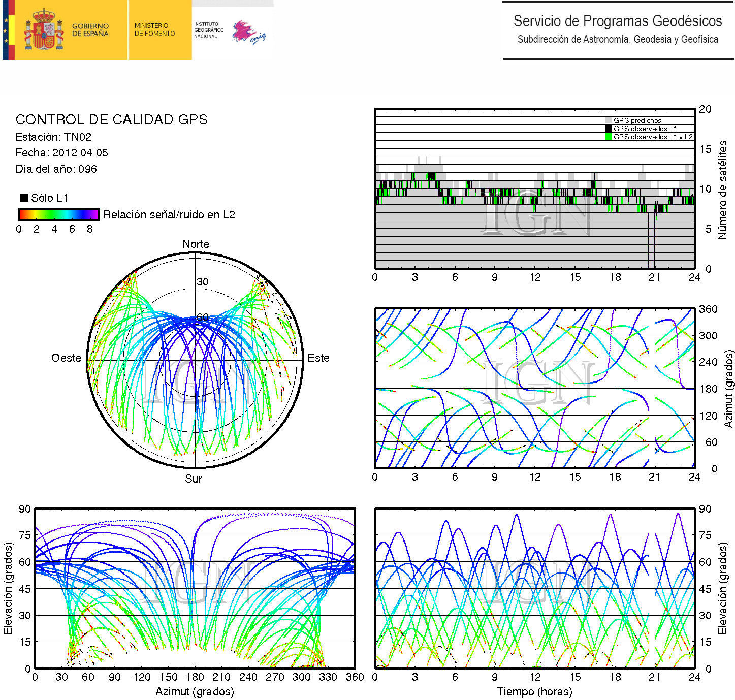The height and width of the screenshot is (700, 735).
Task: Click the Spanish coat of arms emblem
Action: (44, 29)
